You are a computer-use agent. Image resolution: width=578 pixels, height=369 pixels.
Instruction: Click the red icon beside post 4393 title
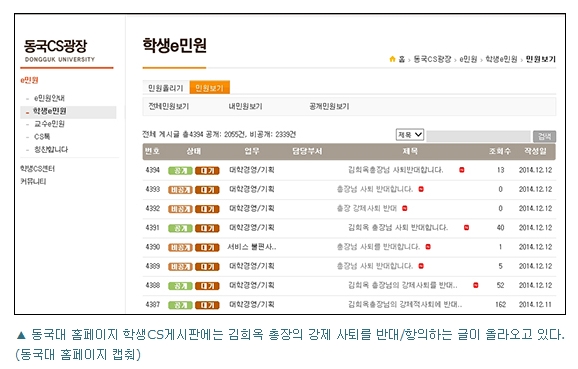pos(421,189)
